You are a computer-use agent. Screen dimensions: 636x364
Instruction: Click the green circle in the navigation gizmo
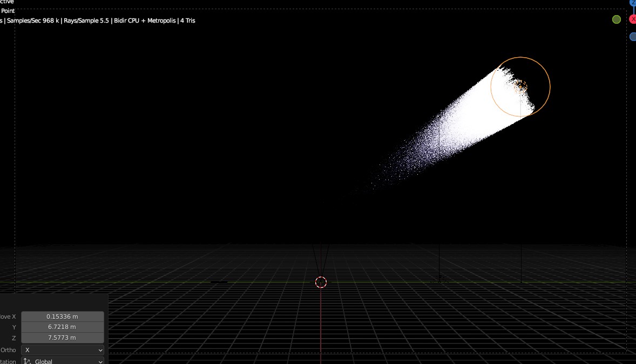pyautogui.click(x=616, y=19)
